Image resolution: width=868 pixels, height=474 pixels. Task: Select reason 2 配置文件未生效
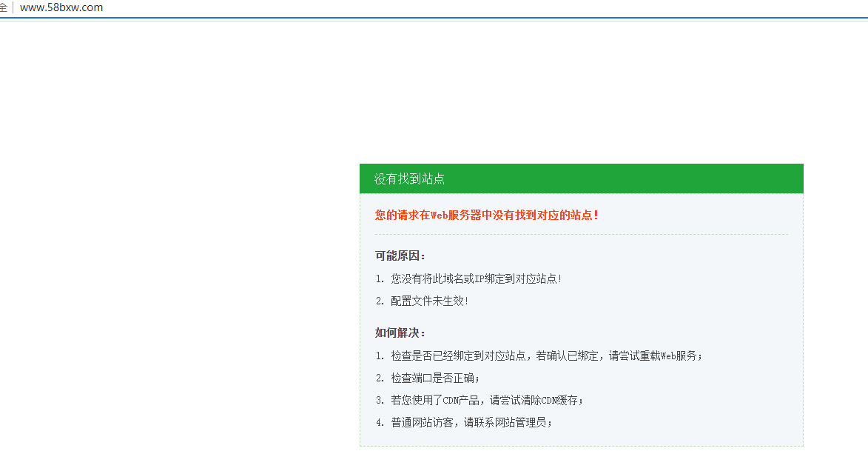429,301
